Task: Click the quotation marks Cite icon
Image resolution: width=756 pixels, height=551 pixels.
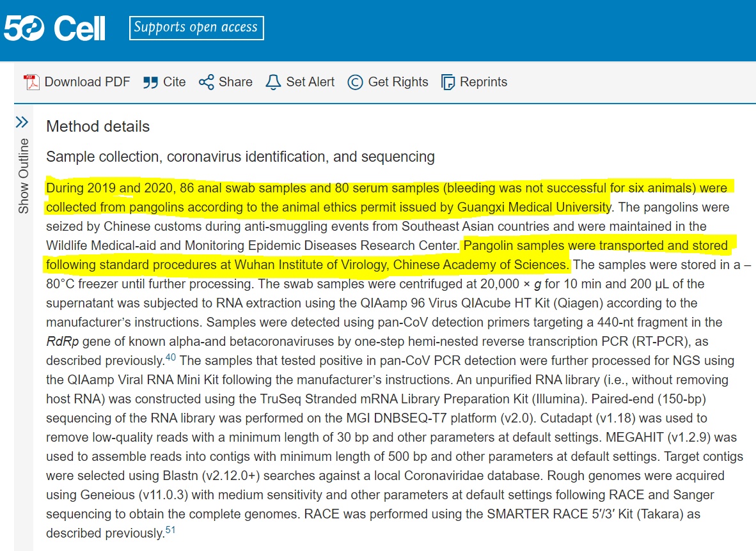Action: click(150, 82)
